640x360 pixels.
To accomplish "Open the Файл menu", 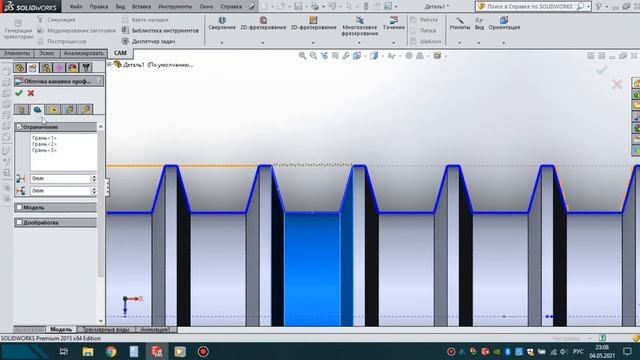I will [x=76, y=7].
